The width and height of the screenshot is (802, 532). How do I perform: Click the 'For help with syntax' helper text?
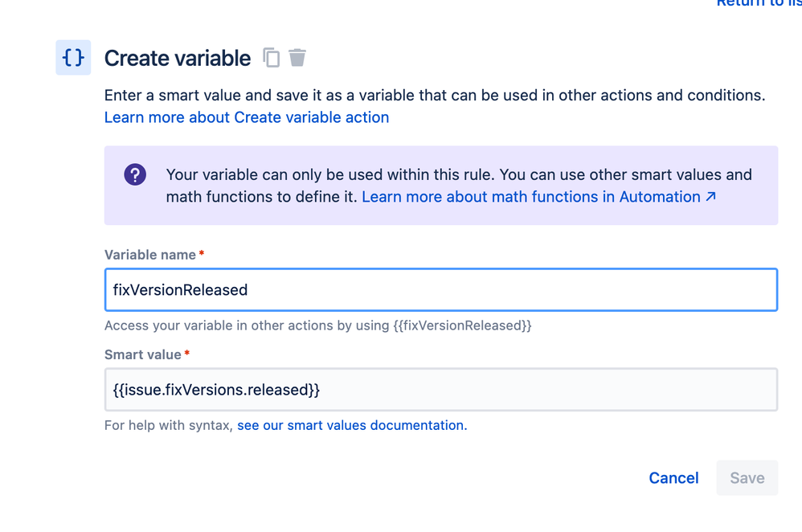(169, 425)
